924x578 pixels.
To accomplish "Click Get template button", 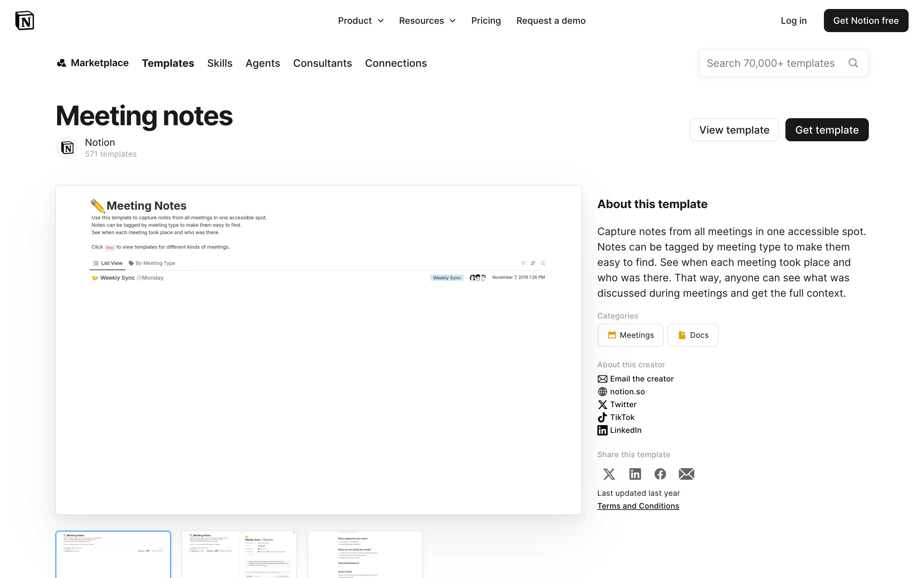I will pos(827,130).
